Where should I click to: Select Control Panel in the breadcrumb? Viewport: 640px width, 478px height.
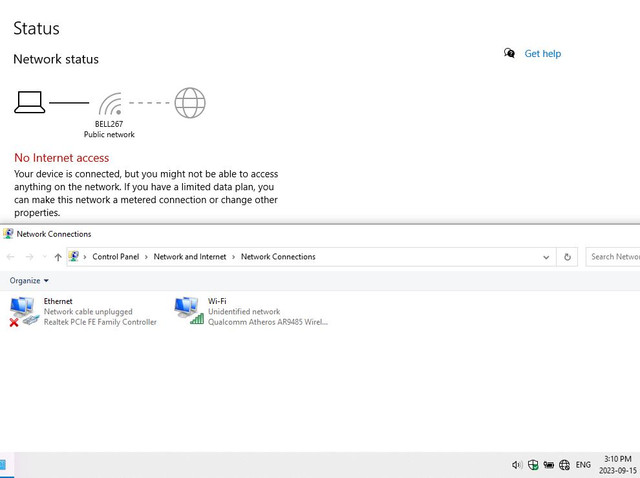click(116, 257)
